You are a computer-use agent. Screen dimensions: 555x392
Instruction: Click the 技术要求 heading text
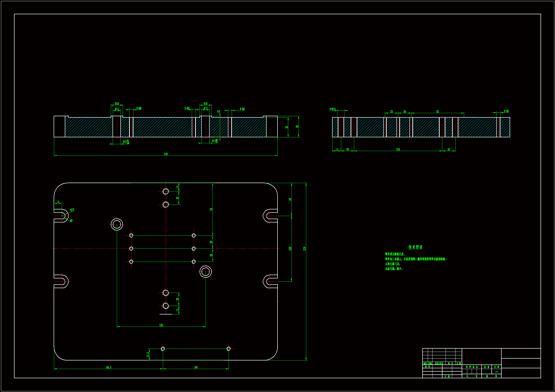[x=415, y=247]
